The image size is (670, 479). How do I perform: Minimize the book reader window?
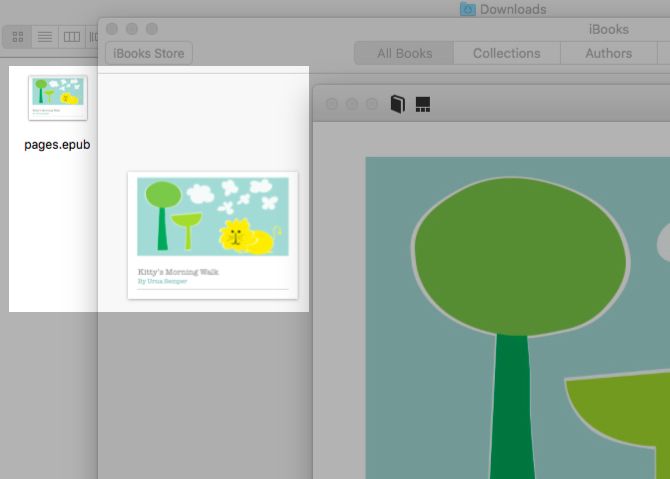(x=352, y=104)
